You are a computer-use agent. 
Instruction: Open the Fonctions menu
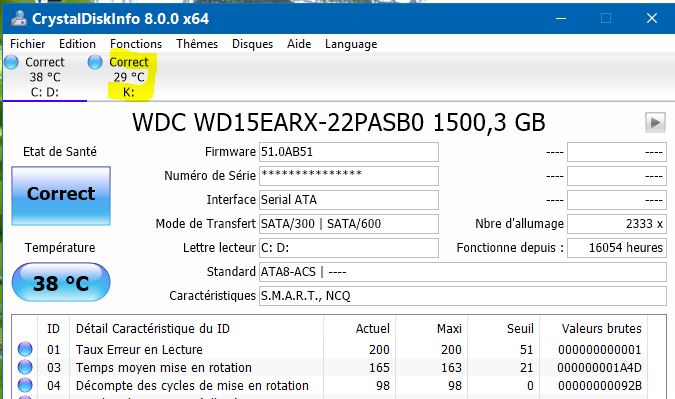click(136, 44)
